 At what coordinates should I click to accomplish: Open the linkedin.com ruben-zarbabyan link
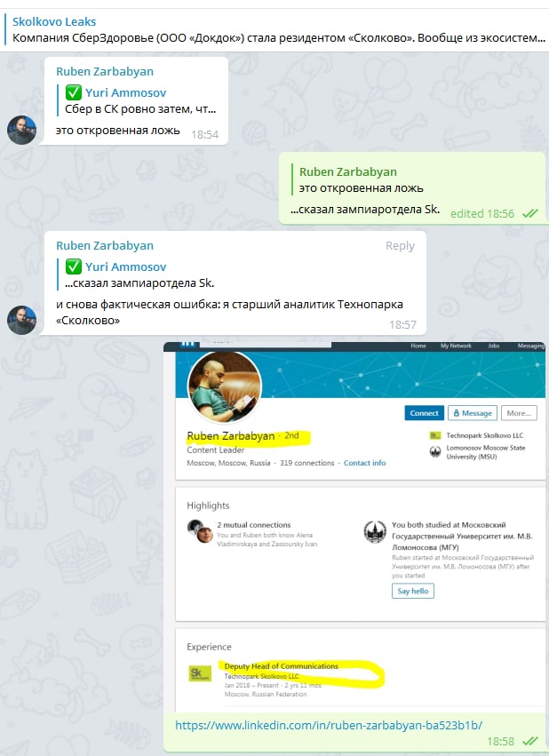click(328, 725)
